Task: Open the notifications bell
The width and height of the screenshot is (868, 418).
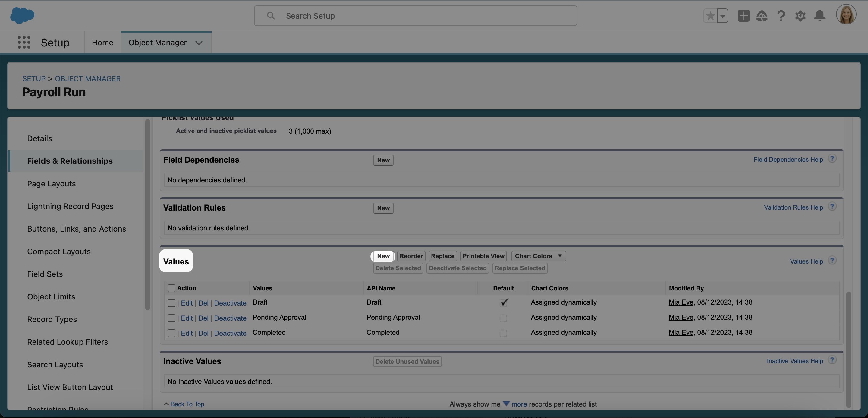Action: click(819, 16)
